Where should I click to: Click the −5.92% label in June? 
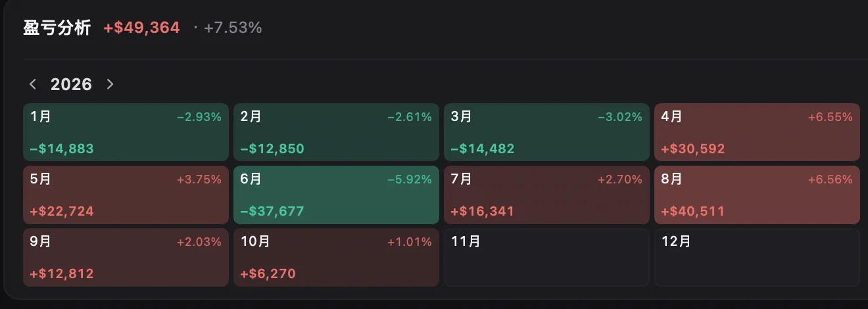click(x=409, y=179)
